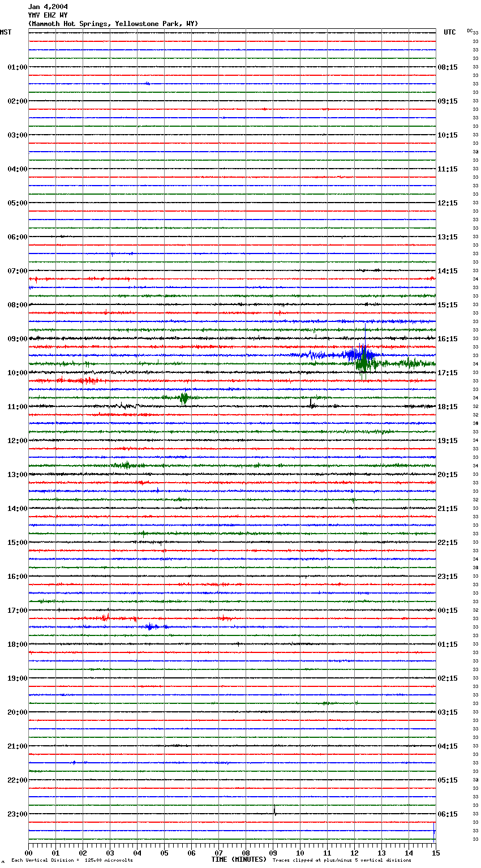Click the "09:15" UTC time label
Image resolution: width=481 pixels, height=868 pixels.
pyautogui.click(x=448, y=101)
